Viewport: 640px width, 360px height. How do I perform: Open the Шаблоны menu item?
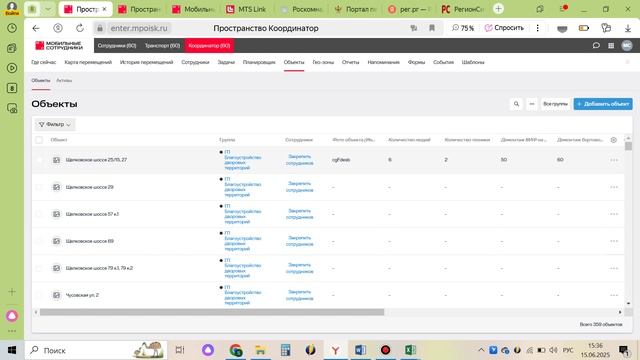point(473,62)
